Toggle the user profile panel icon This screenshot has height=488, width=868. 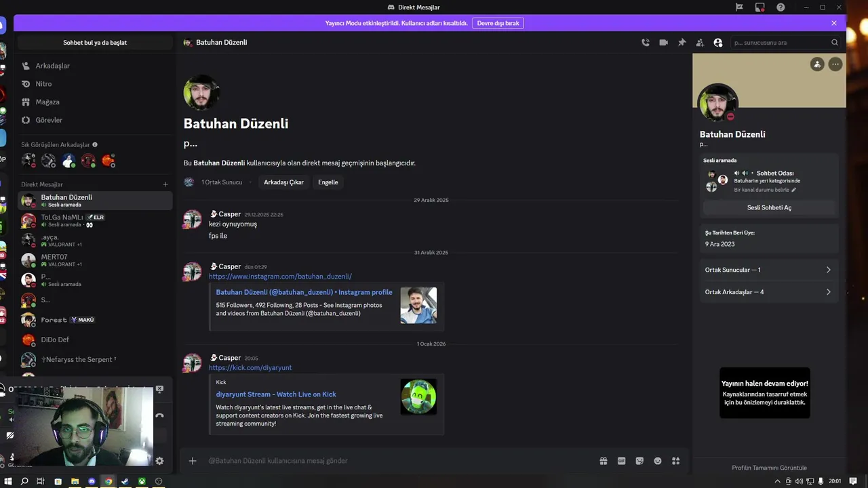(x=718, y=42)
